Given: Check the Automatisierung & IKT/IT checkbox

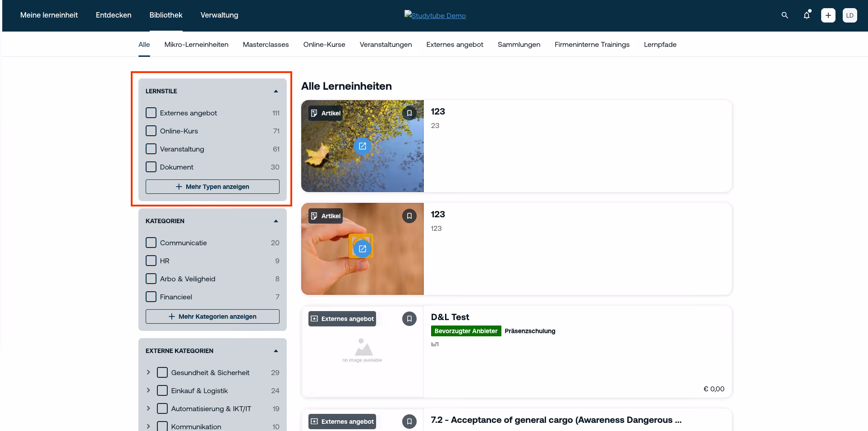Looking at the screenshot, I should (162, 408).
